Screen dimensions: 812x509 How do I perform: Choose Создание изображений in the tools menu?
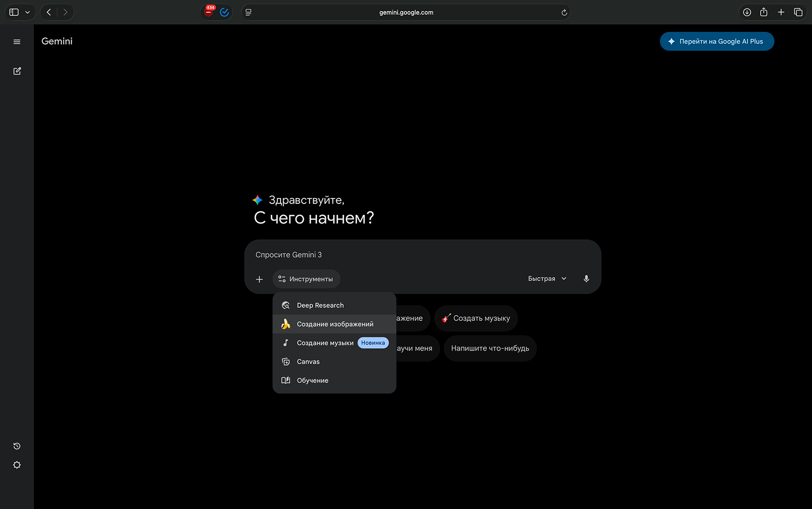pos(335,324)
